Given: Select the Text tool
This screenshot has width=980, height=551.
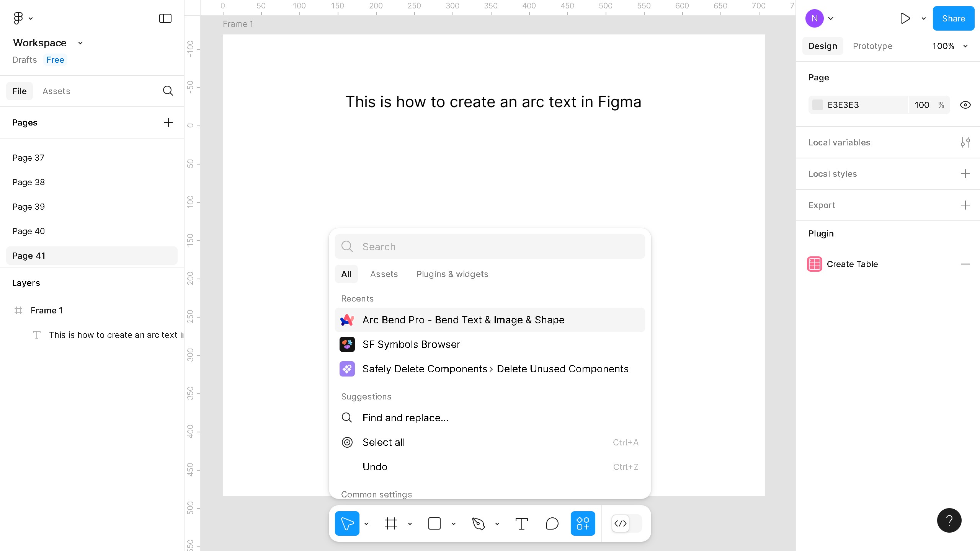Looking at the screenshot, I should (x=521, y=523).
